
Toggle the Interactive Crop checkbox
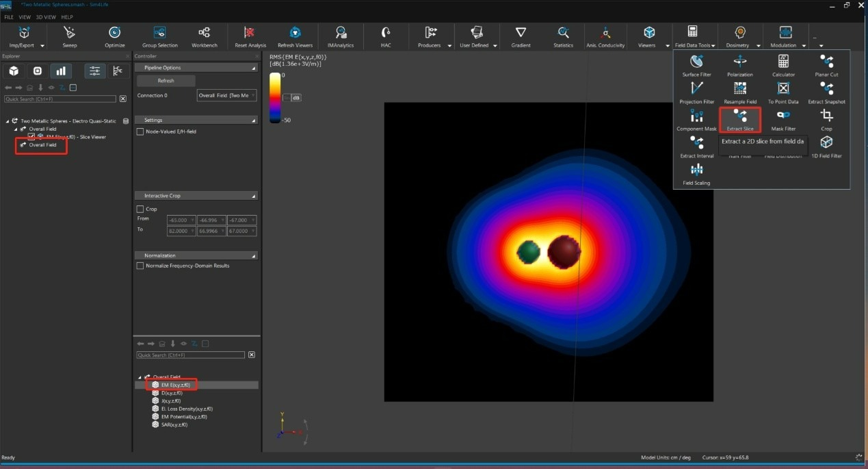(141, 209)
